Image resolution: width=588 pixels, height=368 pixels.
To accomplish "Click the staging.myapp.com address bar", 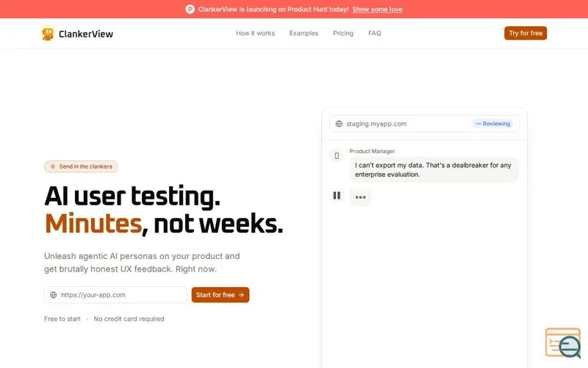I will (x=424, y=124).
